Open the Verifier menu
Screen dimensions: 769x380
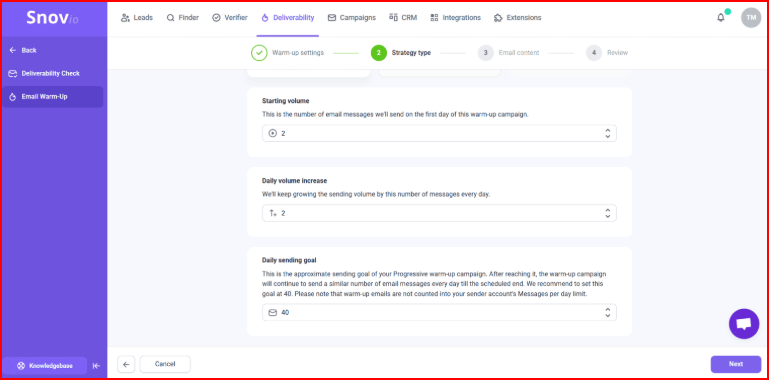230,18
